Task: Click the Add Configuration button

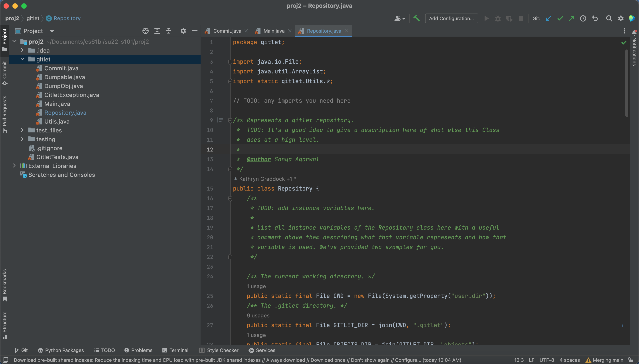Action: tap(451, 18)
